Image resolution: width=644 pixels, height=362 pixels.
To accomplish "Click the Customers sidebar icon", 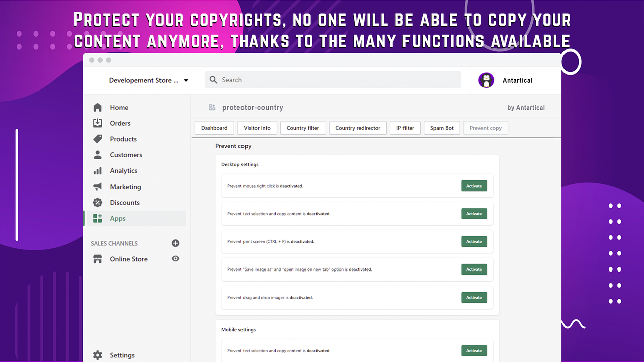I will [x=97, y=155].
